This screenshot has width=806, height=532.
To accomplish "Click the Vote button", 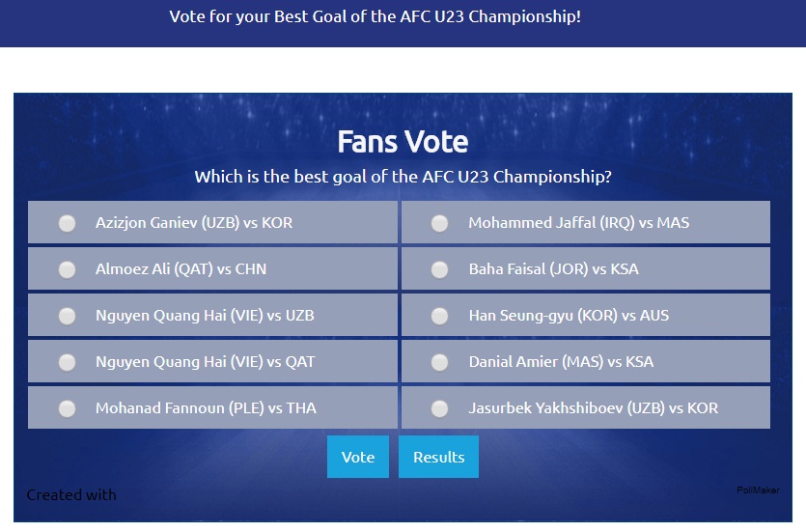I will [358, 457].
